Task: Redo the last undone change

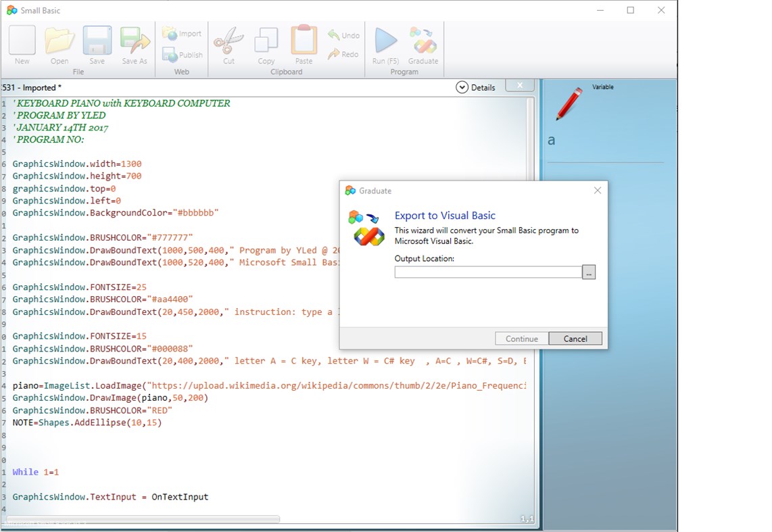Action: coord(343,53)
